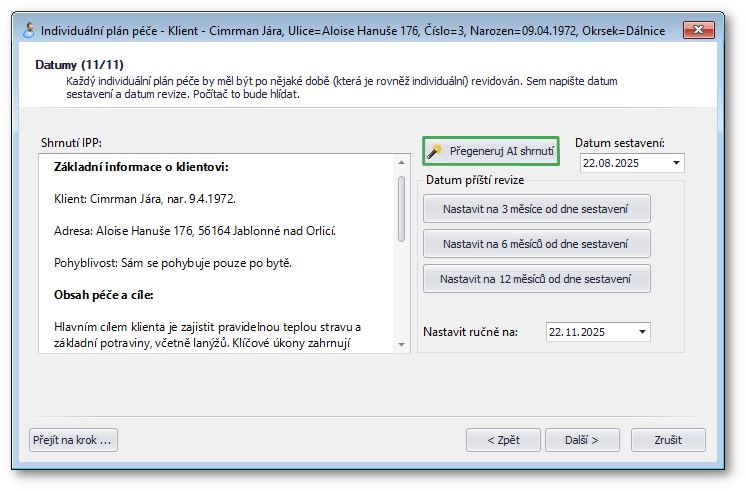Select the manual revision date 22.11.2025 field
Image resolution: width=746 pixels, height=491 pixels.
click(x=588, y=331)
